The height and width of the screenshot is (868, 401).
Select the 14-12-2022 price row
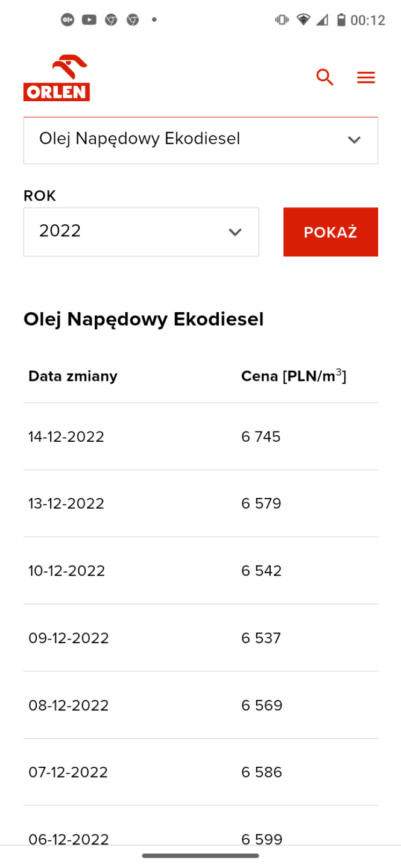[200, 436]
